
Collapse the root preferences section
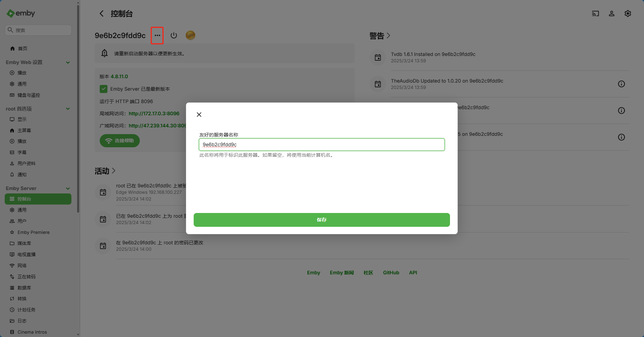pyautogui.click(x=68, y=109)
